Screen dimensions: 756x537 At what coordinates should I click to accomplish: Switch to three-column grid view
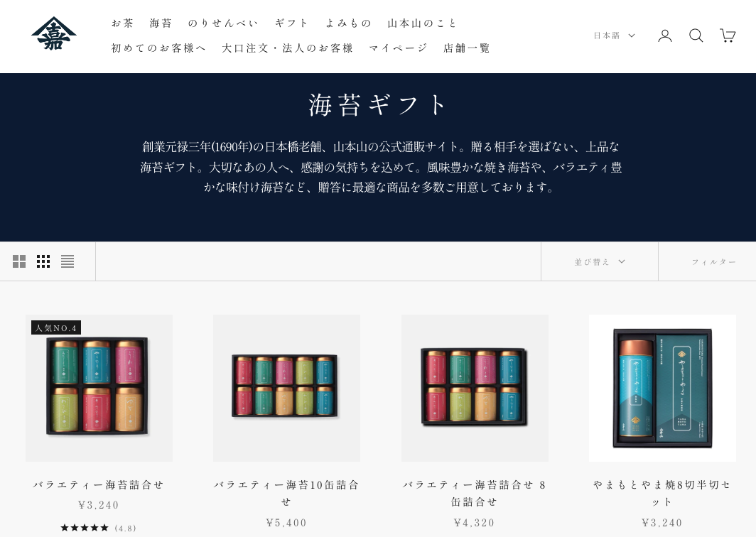click(x=43, y=261)
